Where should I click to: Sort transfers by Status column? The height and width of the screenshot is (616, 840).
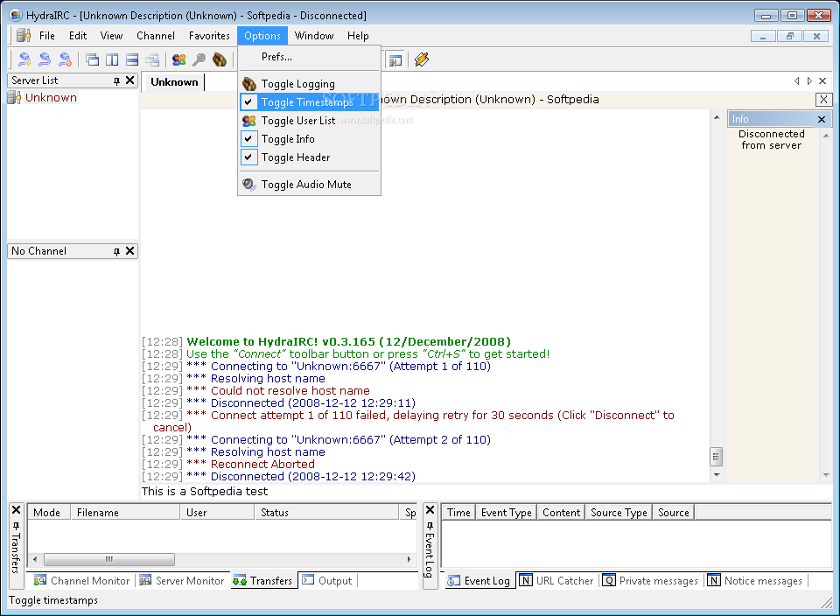click(x=326, y=513)
